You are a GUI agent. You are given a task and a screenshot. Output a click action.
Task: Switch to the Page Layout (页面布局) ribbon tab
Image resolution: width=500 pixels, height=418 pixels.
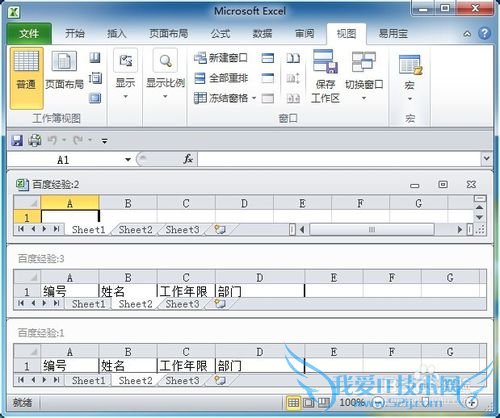[x=169, y=33]
